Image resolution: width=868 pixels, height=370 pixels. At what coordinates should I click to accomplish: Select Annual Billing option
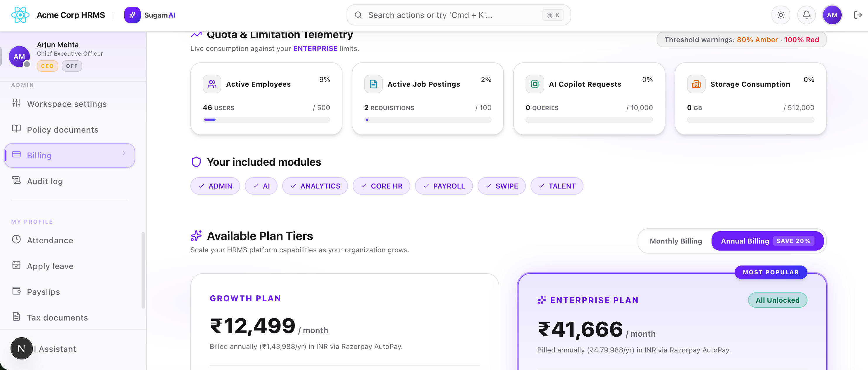768,241
